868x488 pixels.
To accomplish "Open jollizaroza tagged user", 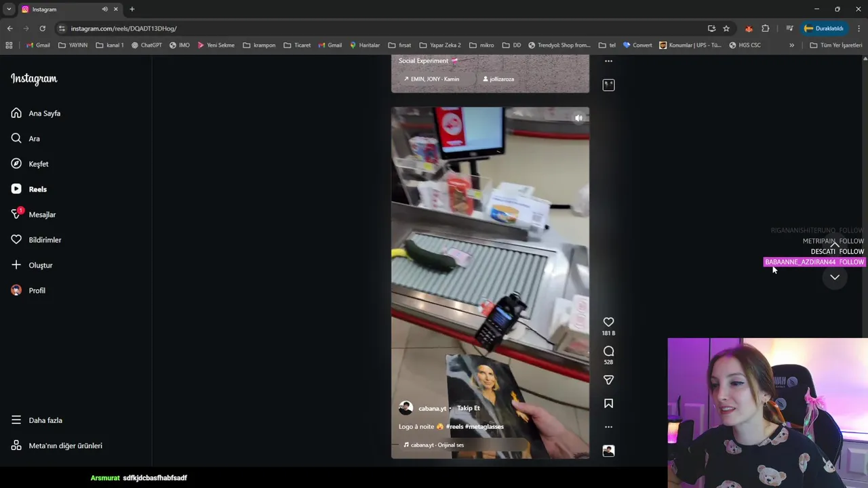I will 498,79.
